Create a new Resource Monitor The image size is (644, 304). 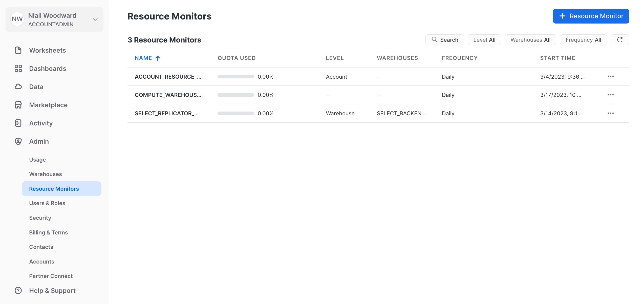pos(591,16)
